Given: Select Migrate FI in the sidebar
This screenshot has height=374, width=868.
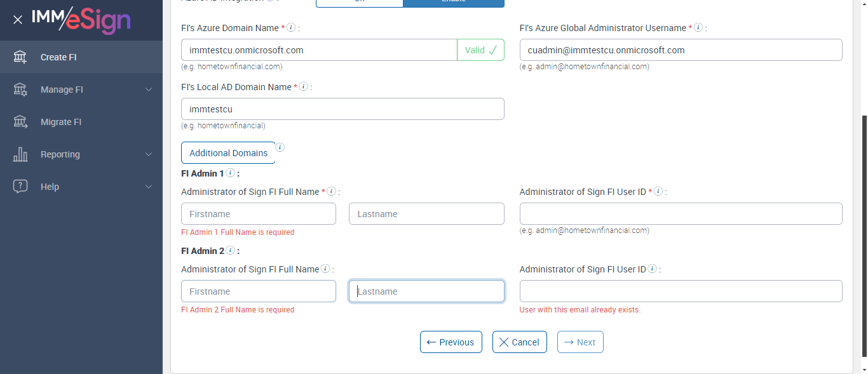Looking at the screenshot, I should (61, 122).
